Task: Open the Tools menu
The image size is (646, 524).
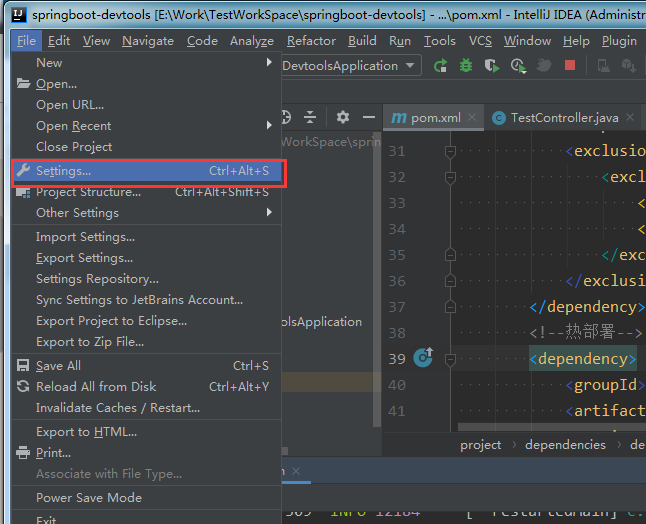Action: [x=440, y=41]
